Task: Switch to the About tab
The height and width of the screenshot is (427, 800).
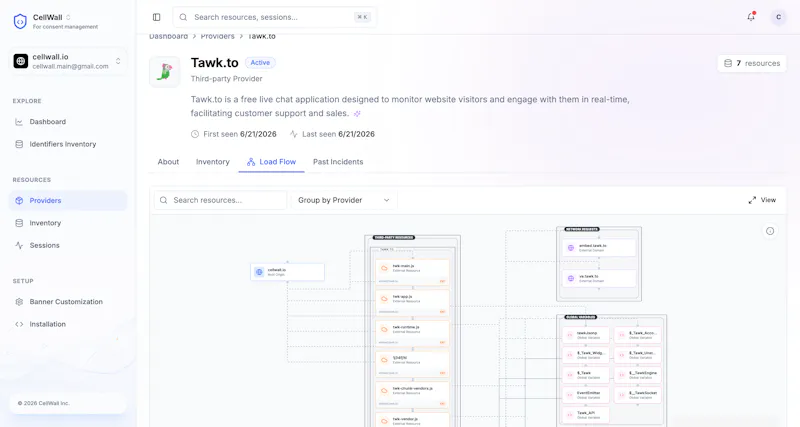Action: point(168,162)
